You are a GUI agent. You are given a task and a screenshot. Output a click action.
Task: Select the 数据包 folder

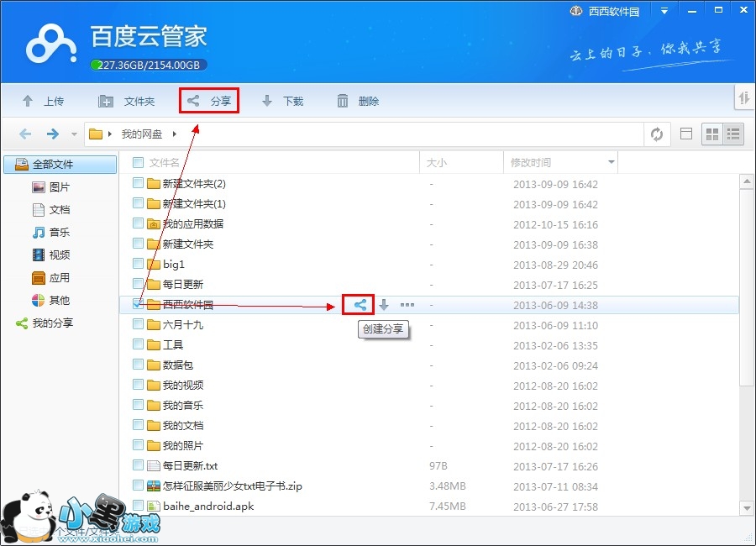point(177,365)
